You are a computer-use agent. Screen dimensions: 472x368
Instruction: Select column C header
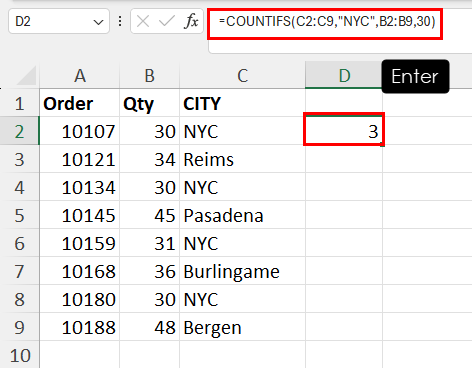tap(242, 75)
